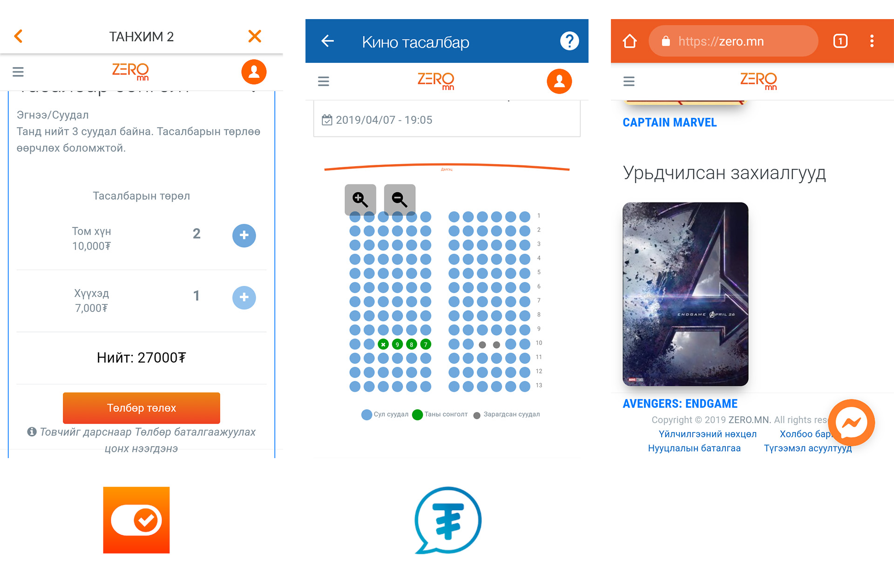Click the Төлбөр төлөх payment button
Screen dimensions: 894x588
click(x=142, y=408)
